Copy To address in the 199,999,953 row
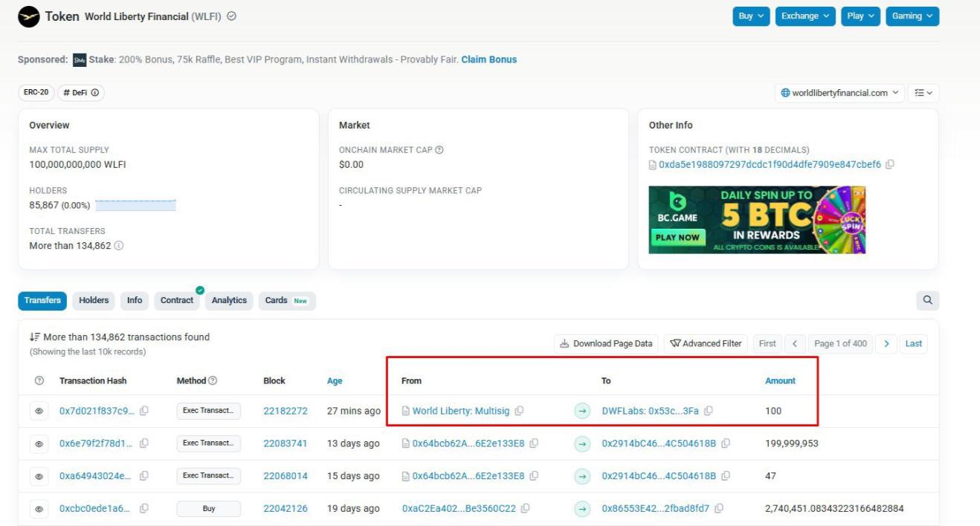 (726, 444)
